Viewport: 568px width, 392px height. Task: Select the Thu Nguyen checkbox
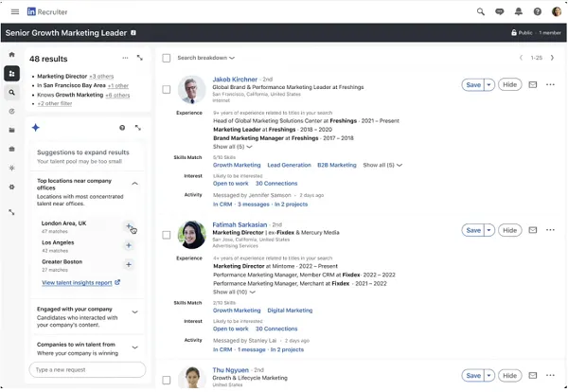[167, 380]
